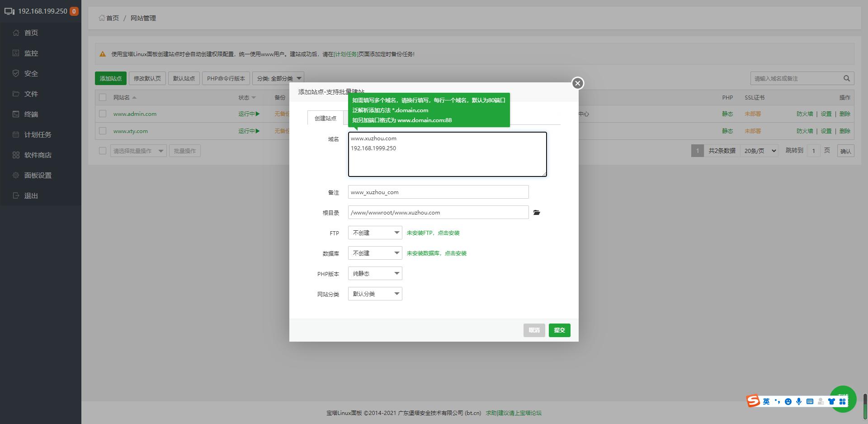
Task: Open the 安全 security shield icon
Action: pyautogui.click(x=16, y=73)
